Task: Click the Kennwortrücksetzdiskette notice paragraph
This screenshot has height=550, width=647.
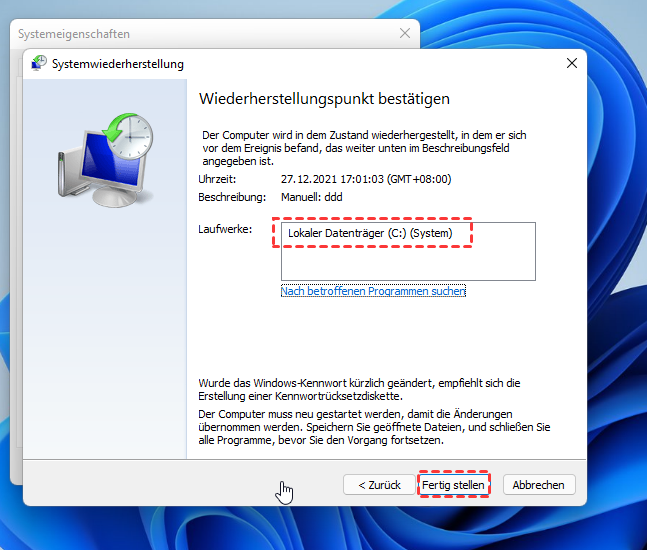Action: (x=359, y=389)
